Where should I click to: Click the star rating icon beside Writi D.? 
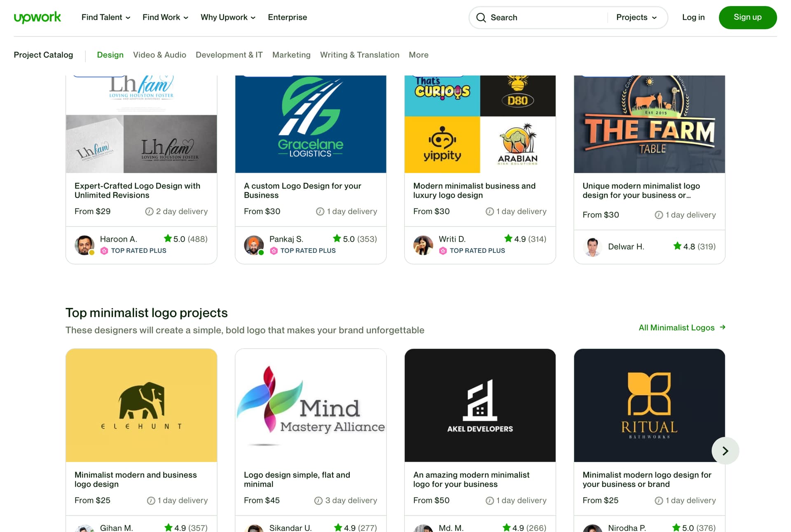(x=508, y=238)
